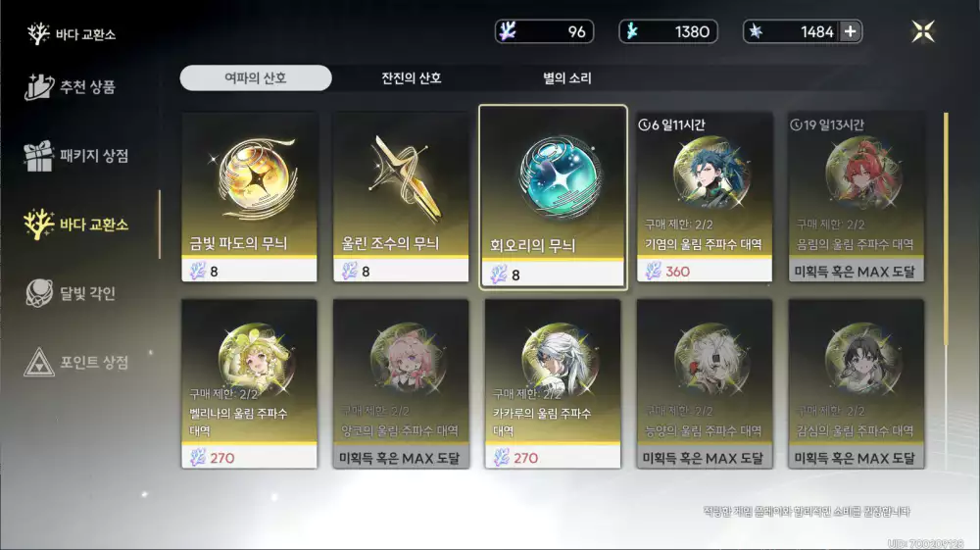Open the 포인트 상점 triangle section
The width and height of the screenshot is (980, 550).
[x=75, y=362]
